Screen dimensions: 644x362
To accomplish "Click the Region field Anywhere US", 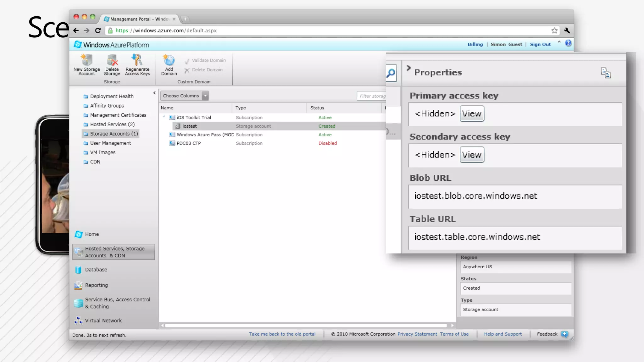I will click(x=516, y=267).
